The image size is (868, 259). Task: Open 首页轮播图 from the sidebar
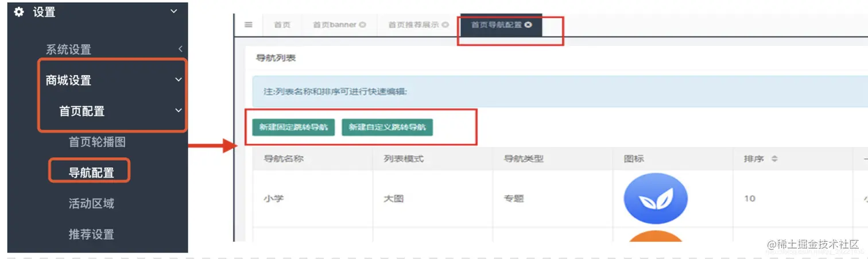point(97,142)
